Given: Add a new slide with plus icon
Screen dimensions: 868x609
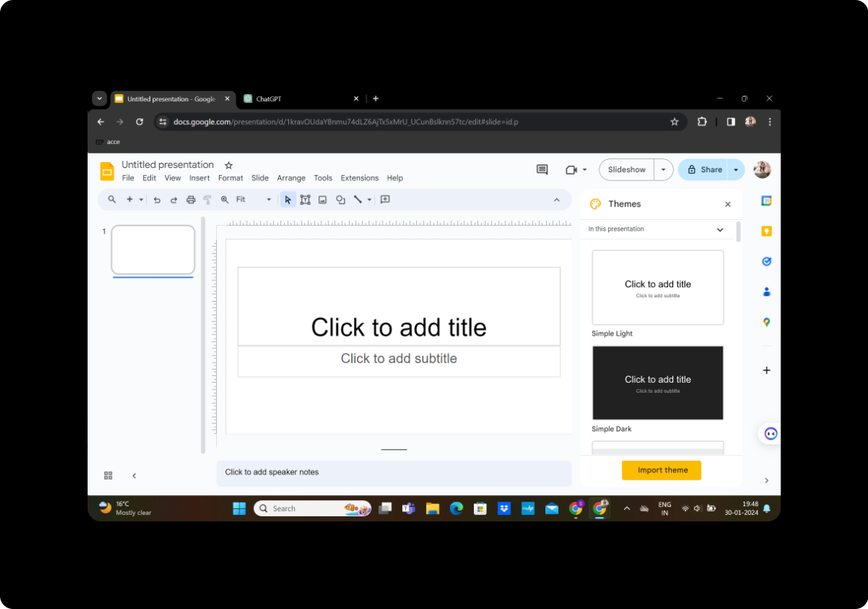Looking at the screenshot, I should point(129,199).
